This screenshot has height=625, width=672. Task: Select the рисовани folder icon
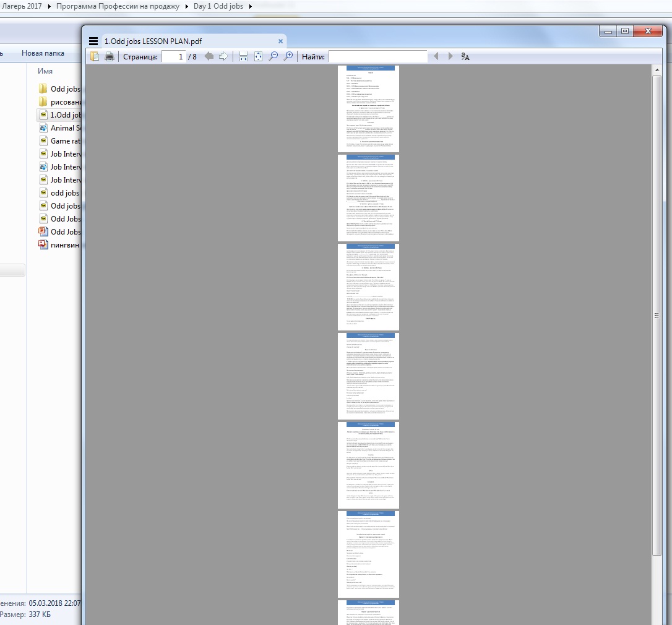pos(43,101)
